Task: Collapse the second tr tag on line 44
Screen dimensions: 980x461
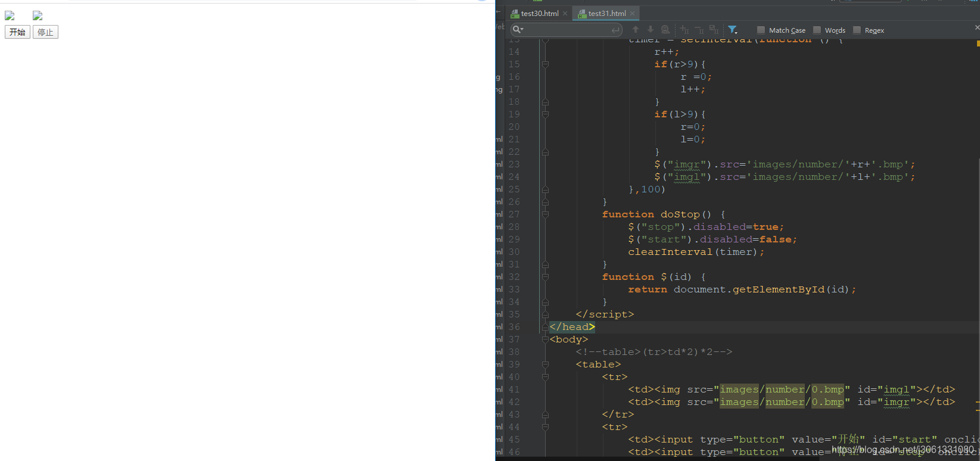Action: click(545, 427)
